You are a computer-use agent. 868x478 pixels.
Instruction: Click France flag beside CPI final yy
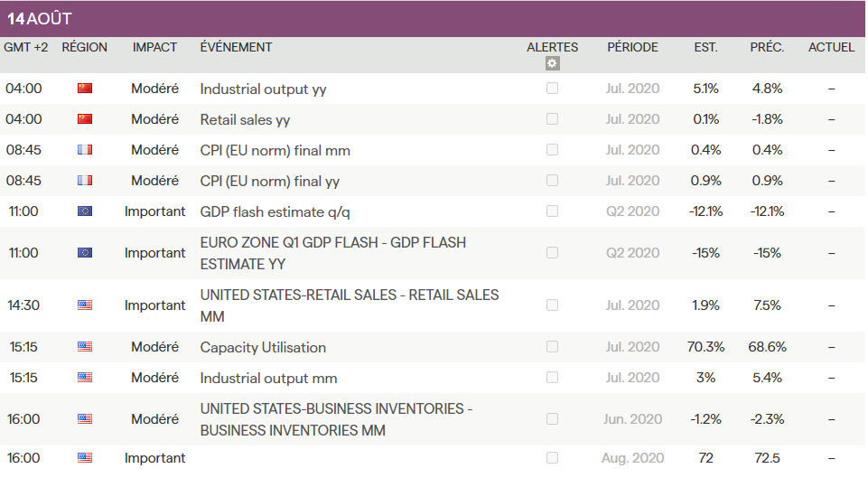pyautogui.click(x=85, y=181)
